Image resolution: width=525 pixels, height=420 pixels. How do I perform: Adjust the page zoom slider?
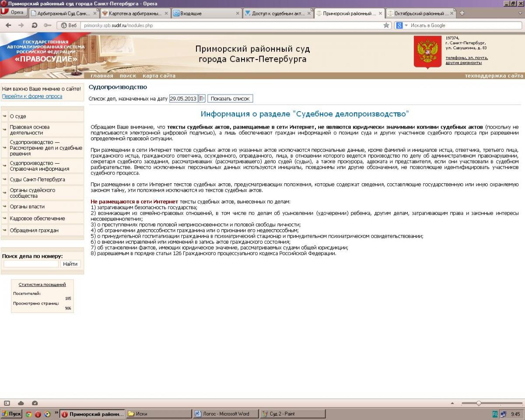click(x=479, y=403)
